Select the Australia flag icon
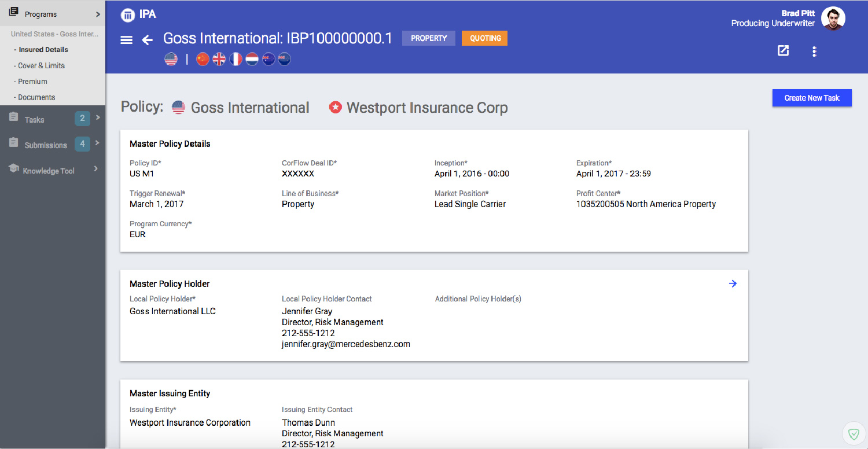This screenshot has width=868, height=449. pyautogui.click(x=268, y=59)
